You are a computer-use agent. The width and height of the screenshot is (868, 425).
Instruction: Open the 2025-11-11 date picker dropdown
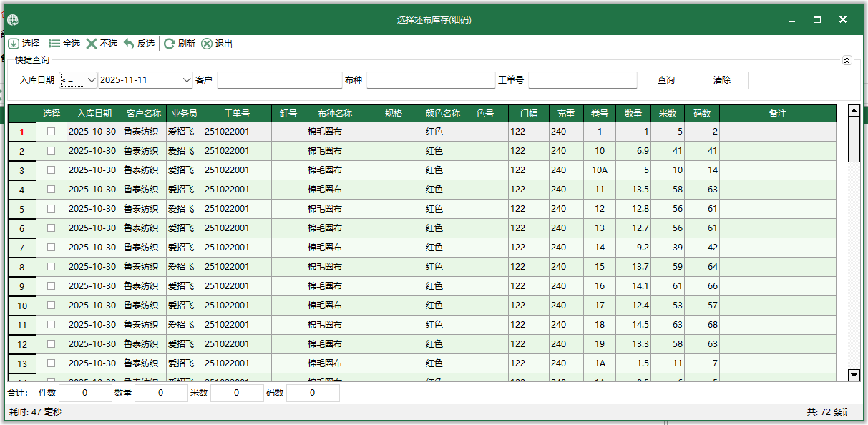pyautogui.click(x=186, y=79)
